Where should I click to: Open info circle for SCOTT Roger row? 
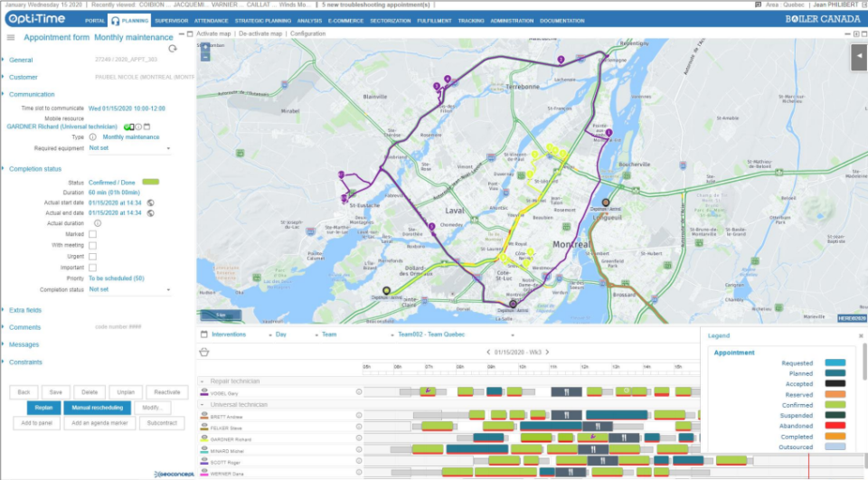[x=359, y=461]
